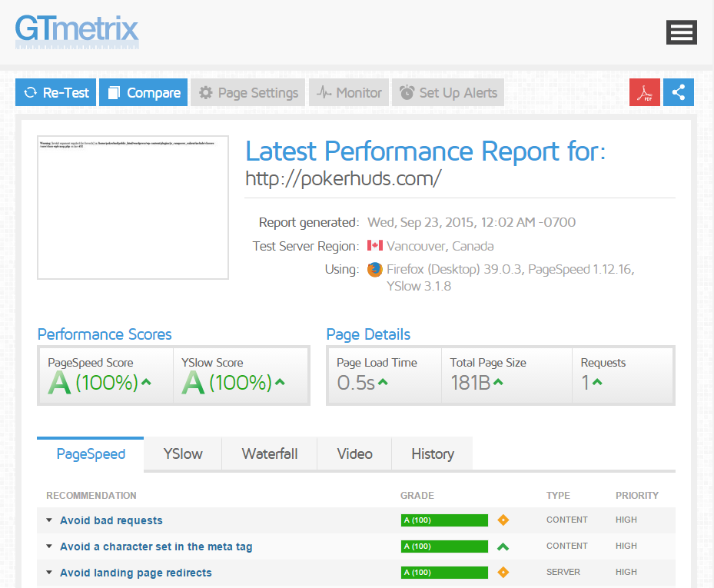
Task: Select the PageSpeed tab
Action: click(x=91, y=453)
